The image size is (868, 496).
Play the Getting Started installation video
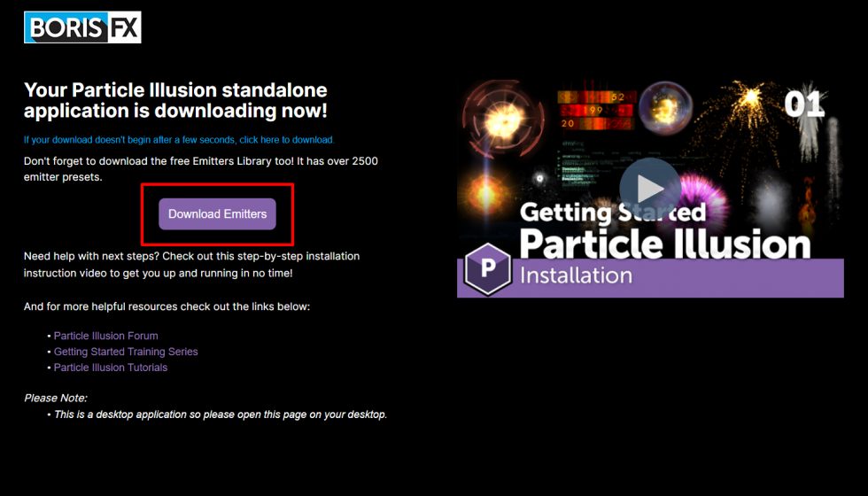click(x=650, y=189)
